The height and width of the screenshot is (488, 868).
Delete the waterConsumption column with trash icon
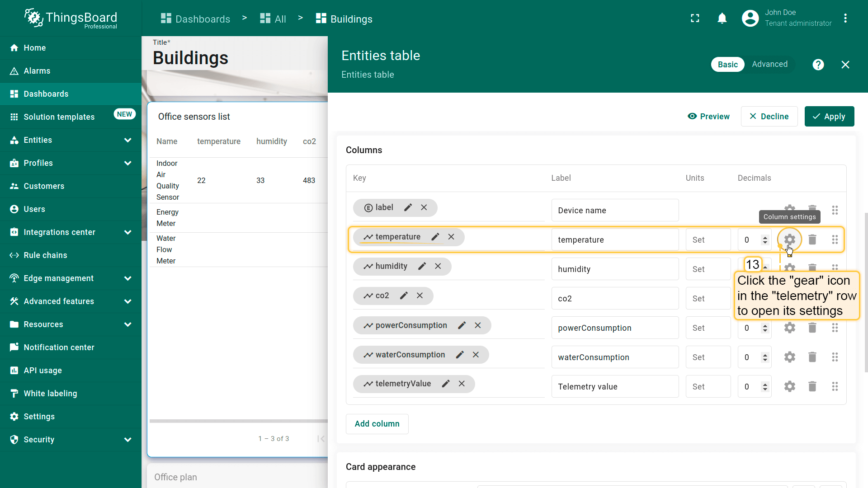coord(812,357)
